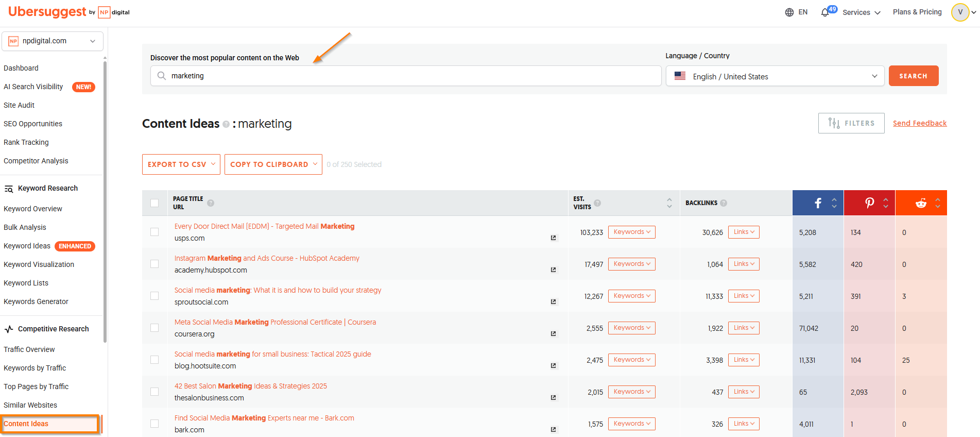
Task: Sort by Facebook shares column icon
Action: point(834,203)
